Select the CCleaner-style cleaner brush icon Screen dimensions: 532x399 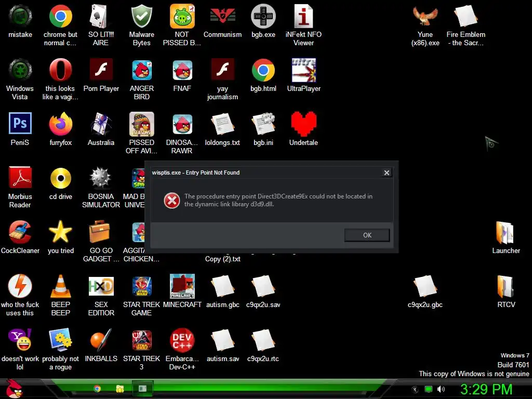(20, 232)
